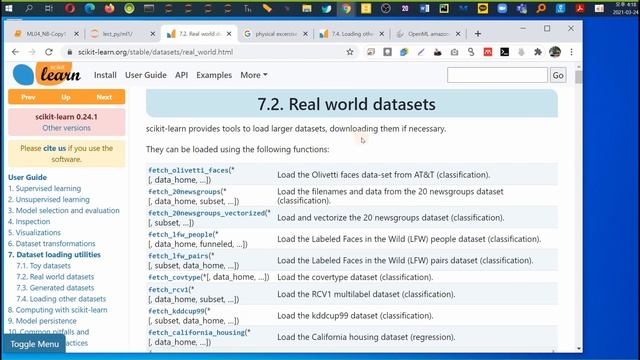
Task: Open Task View on the taskbar
Action: click(49, 8)
